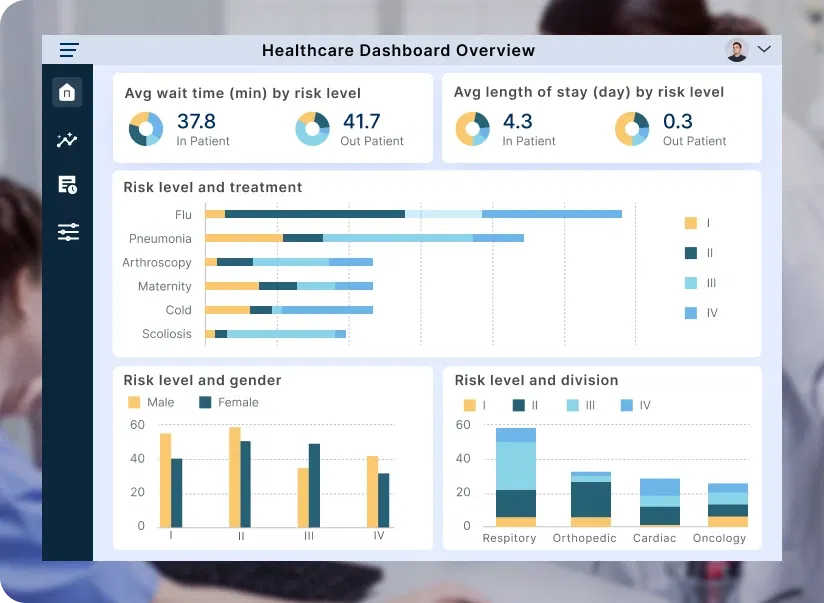Toggle the Female legend in gender chart
This screenshot has height=603, width=824.
click(x=228, y=402)
